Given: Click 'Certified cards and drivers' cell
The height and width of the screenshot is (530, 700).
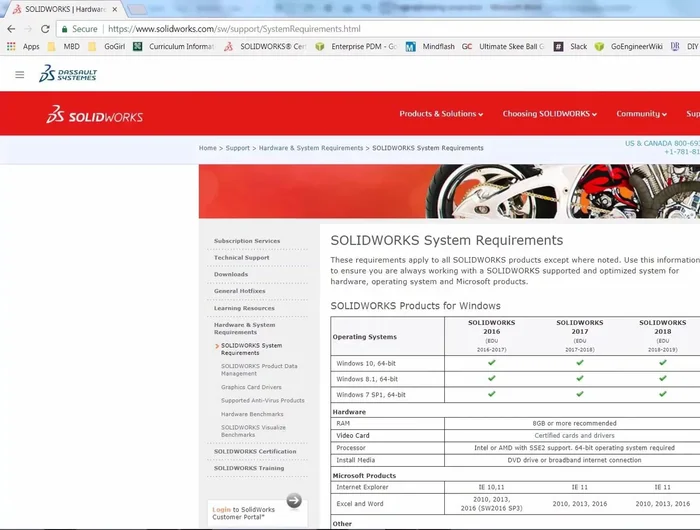Looking at the screenshot, I should point(574,435).
